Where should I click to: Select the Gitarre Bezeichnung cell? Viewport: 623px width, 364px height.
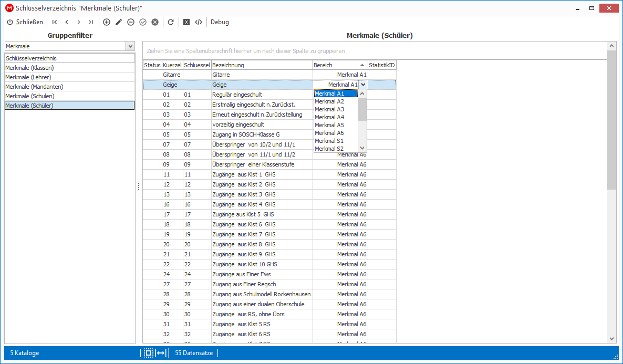pos(262,75)
